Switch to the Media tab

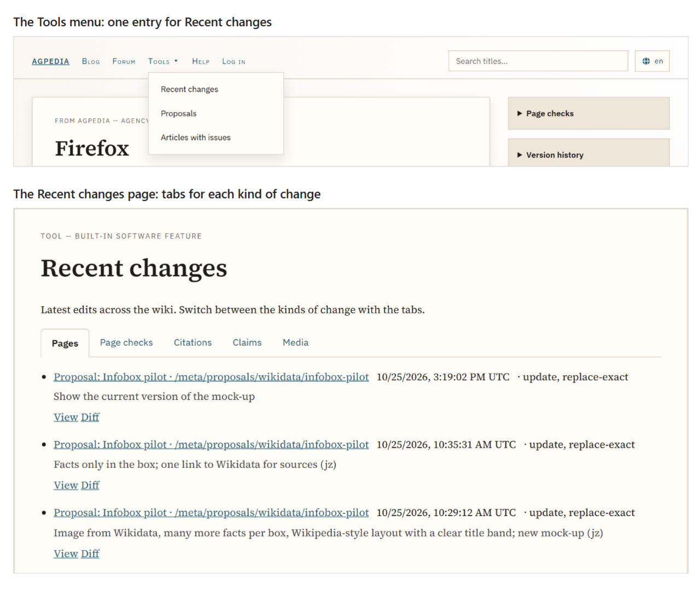coord(295,342)
